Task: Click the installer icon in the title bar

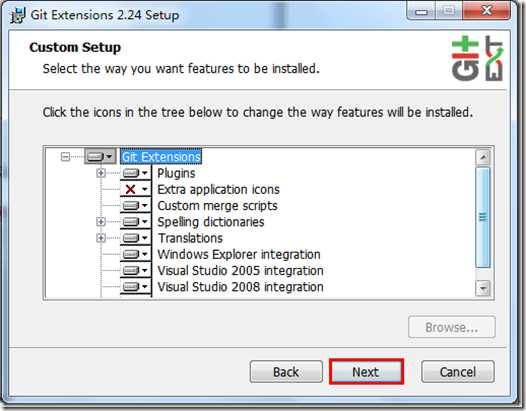Action: (18, 15)
